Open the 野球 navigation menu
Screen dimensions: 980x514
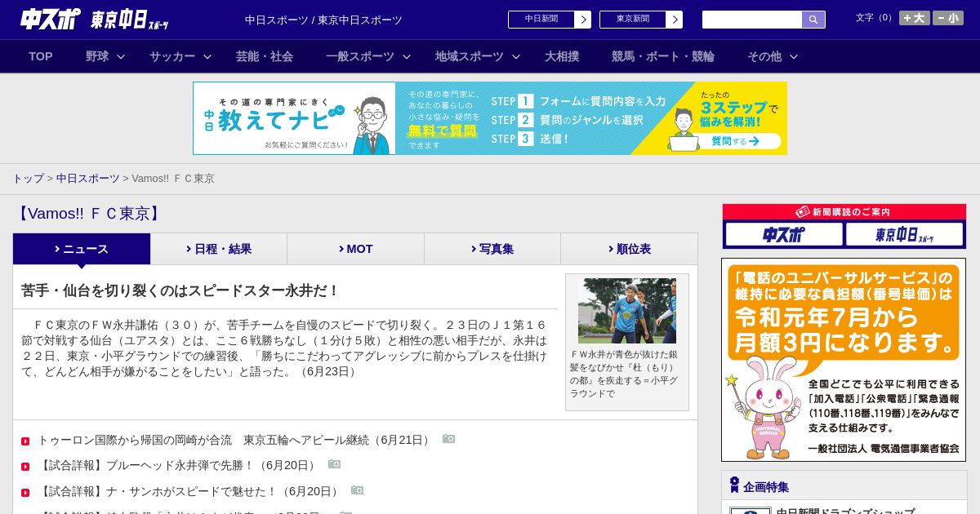pyautogui.click(x=97, y=56)
